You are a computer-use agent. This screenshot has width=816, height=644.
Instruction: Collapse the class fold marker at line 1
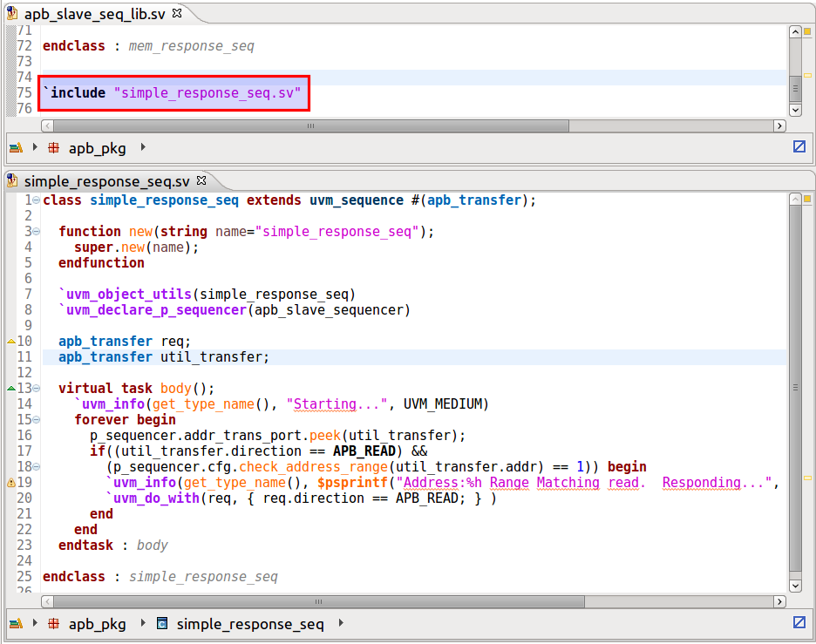[x=36, y=200]
